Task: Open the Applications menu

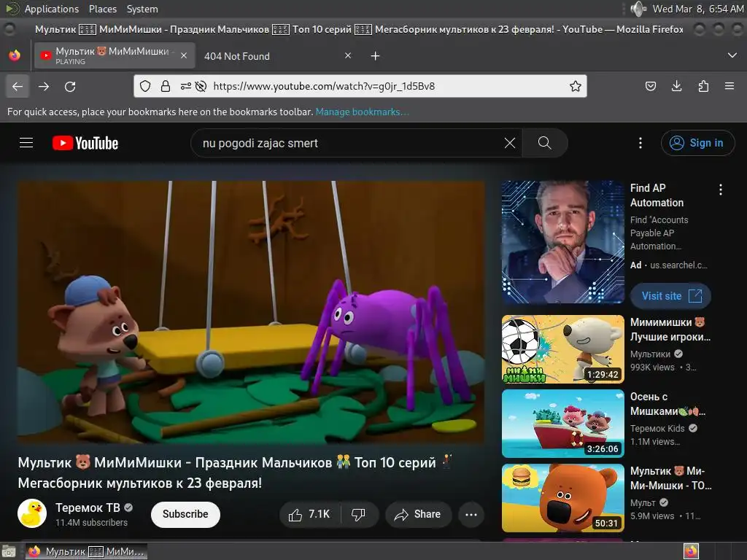Action: click(52, 9)
